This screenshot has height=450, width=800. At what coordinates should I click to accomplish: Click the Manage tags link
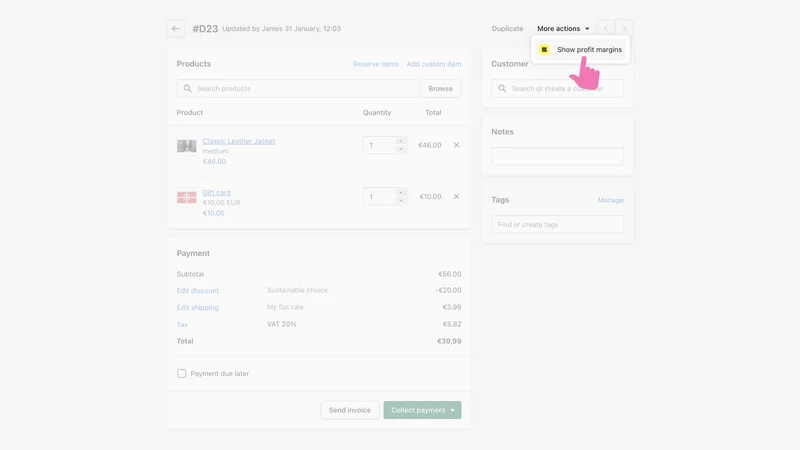[x=610, y=200]
